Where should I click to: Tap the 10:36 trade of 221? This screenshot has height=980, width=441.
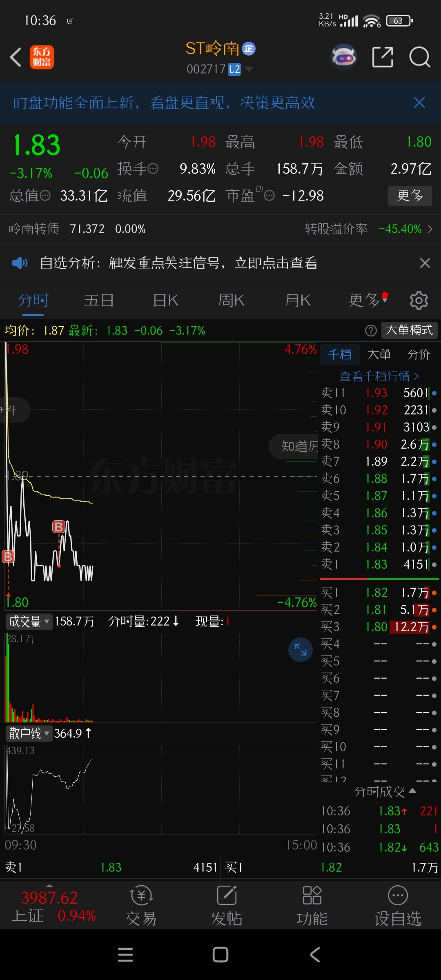(x=379, y=811)
